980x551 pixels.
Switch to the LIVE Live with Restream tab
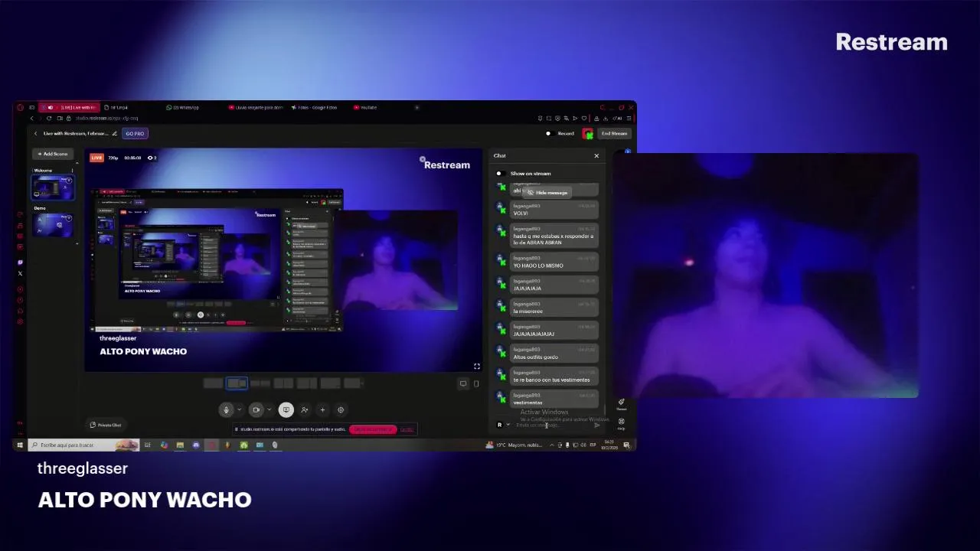(x=67, y=107)
